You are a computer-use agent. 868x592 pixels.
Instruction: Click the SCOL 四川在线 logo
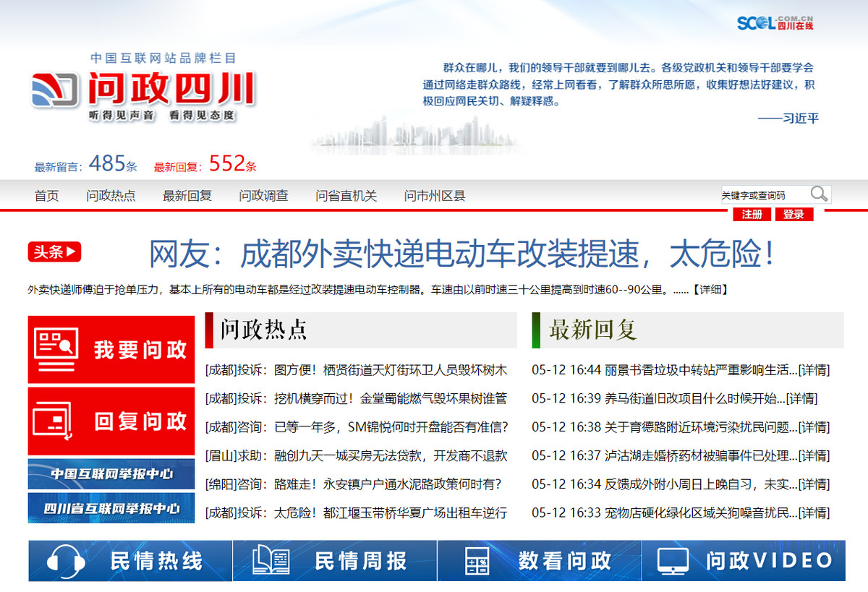point(775,22)
